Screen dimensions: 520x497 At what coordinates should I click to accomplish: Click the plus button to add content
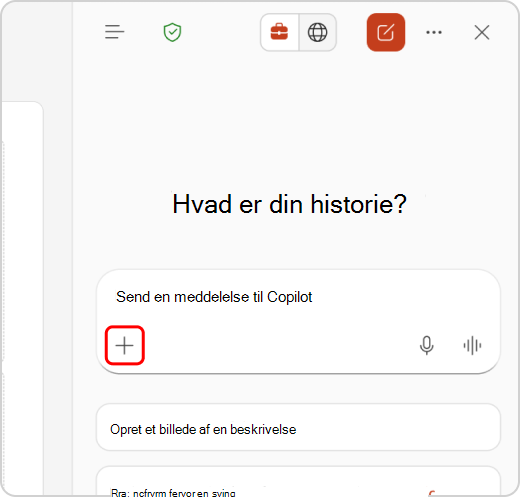pyautogui.click(x=125, y=345)
